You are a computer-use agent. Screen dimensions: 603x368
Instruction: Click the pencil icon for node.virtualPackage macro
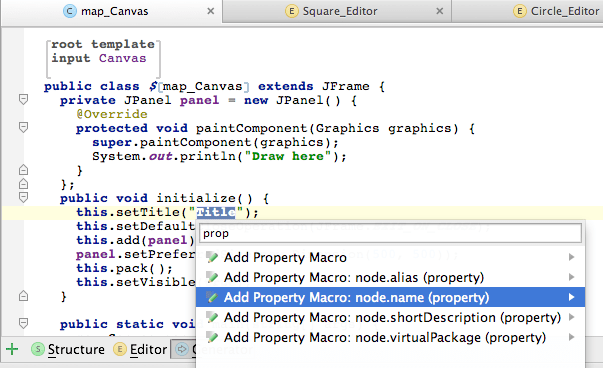point(212,337)
